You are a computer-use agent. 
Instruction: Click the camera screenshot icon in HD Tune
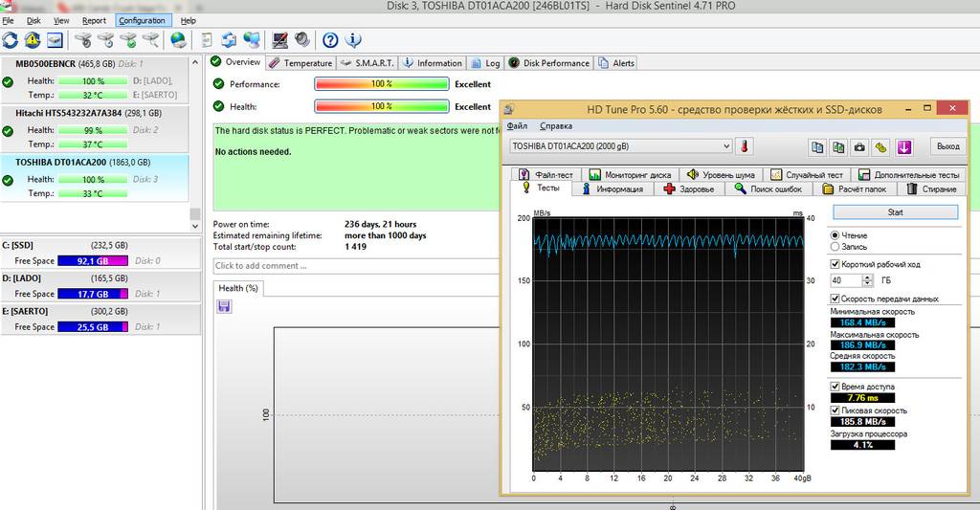859,146
